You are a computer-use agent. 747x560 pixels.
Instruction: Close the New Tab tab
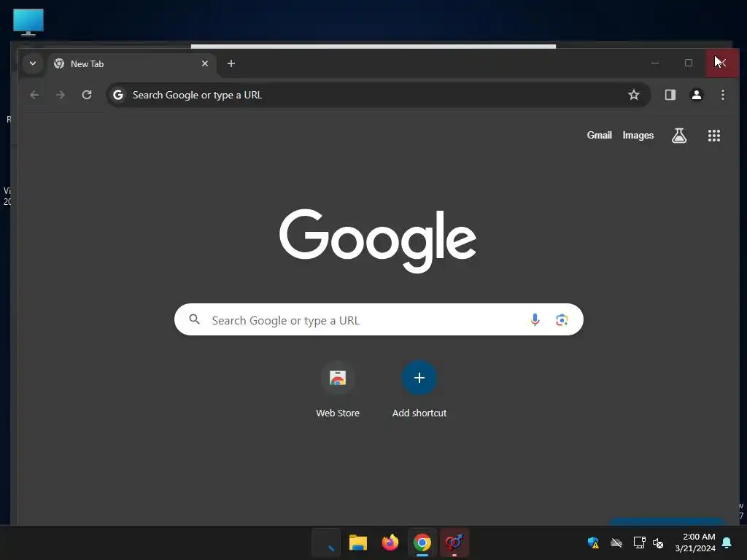tap(205, 63)
